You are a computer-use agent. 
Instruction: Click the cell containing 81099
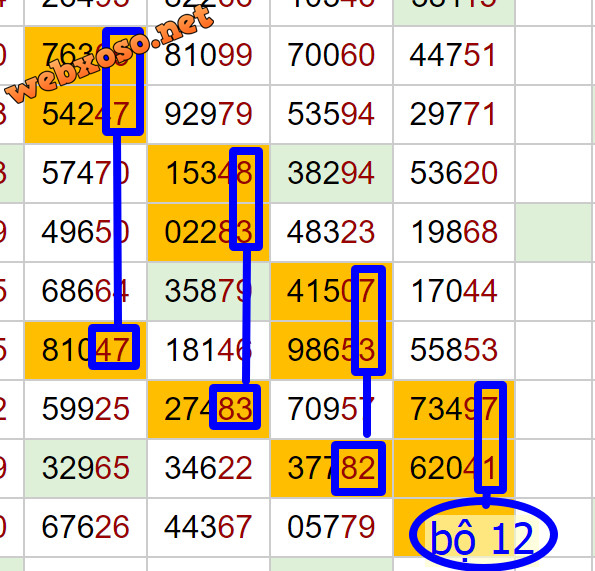(x=208, y=55)
